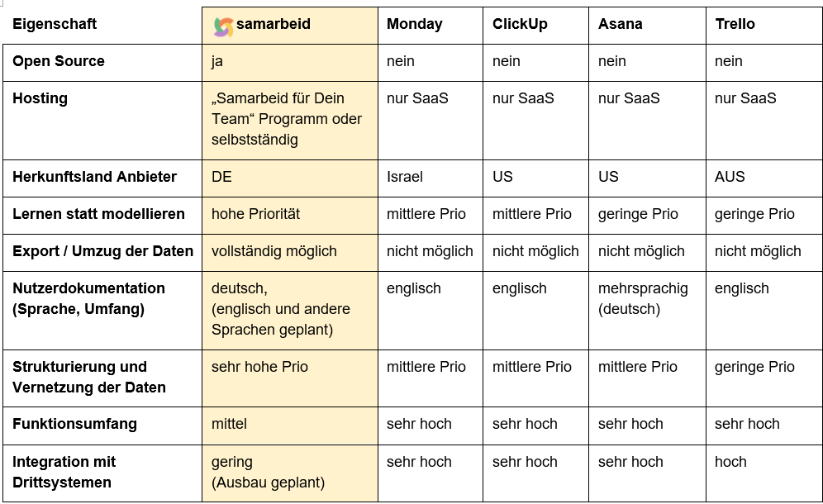823x504 pixels.
Task: Select the mehrsprachig (deutsch) cell
Action: (643, 298)
